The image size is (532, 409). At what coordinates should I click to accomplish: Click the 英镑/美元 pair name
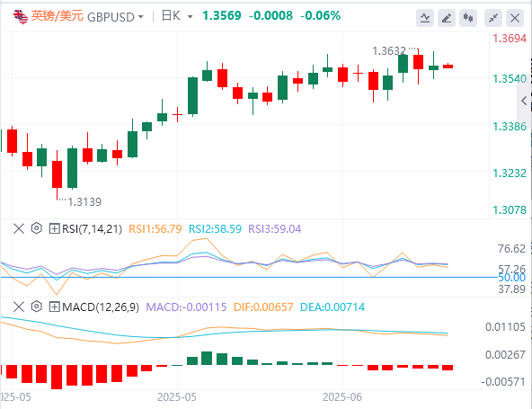click(57, 16)
